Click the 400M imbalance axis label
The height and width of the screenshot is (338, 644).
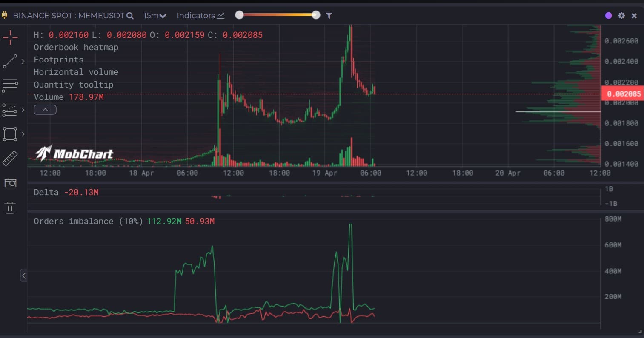click(x=613, y=271)
